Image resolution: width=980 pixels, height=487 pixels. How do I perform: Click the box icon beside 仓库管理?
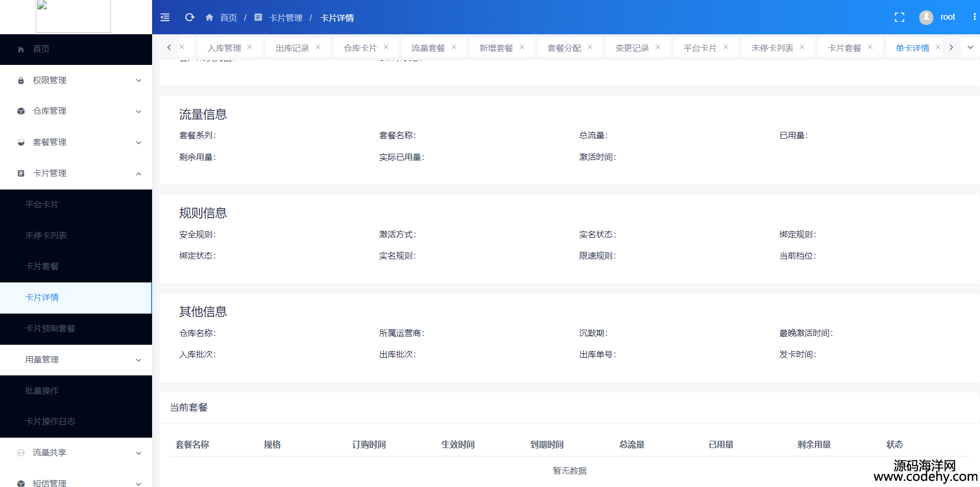[x=21, y=111]
